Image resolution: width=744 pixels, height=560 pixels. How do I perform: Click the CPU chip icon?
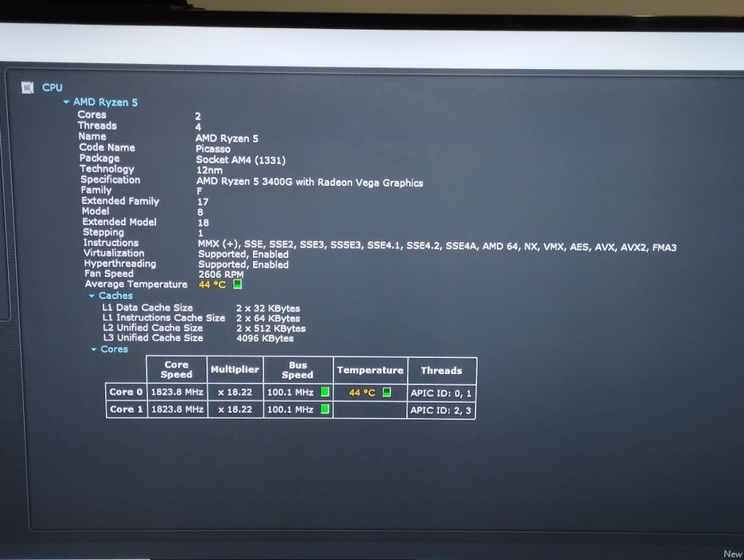[x=27, y=88]
